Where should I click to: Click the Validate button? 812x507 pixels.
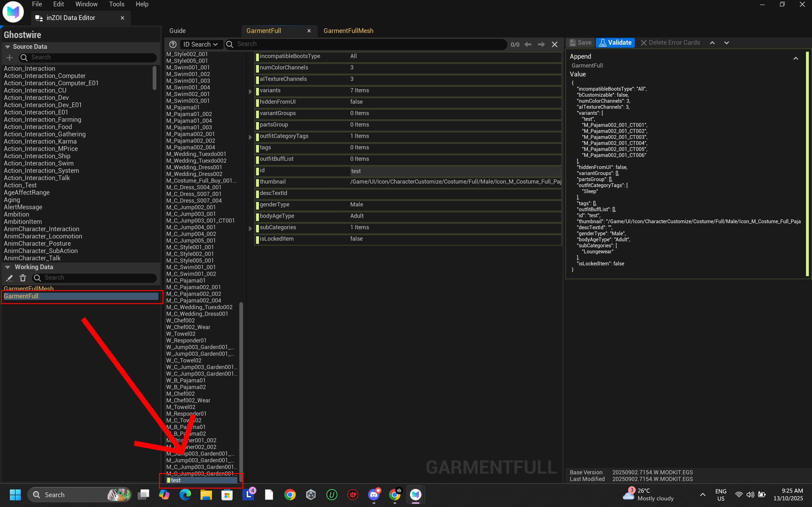[615, 42]
